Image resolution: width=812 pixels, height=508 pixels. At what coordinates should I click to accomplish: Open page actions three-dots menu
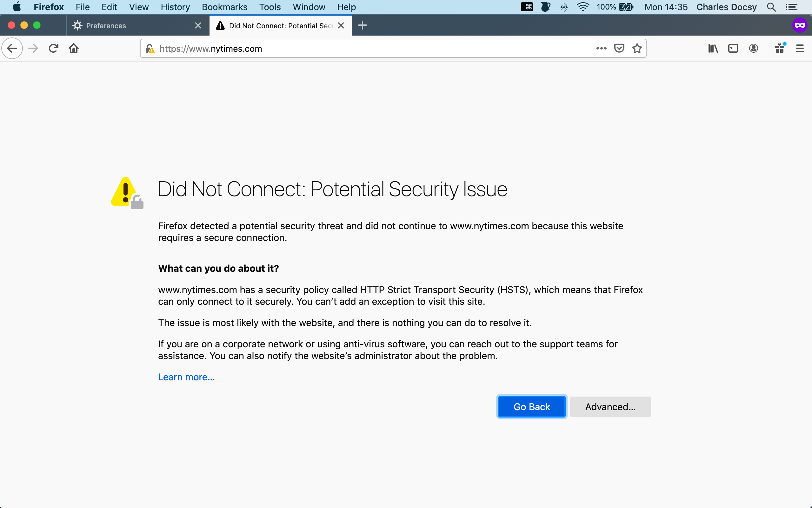[x=601, y=48]
